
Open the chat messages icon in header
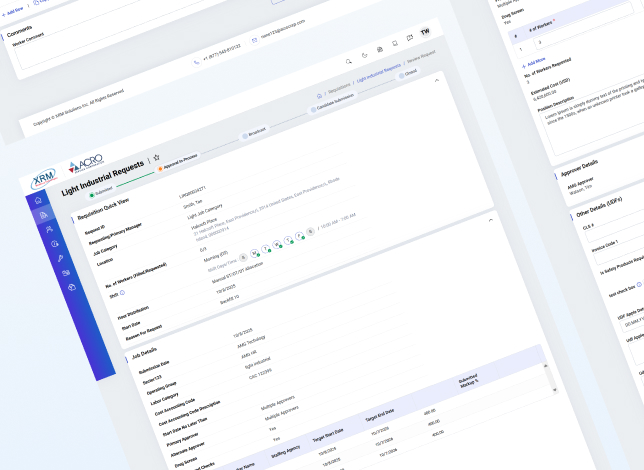[x=409, y=38]
